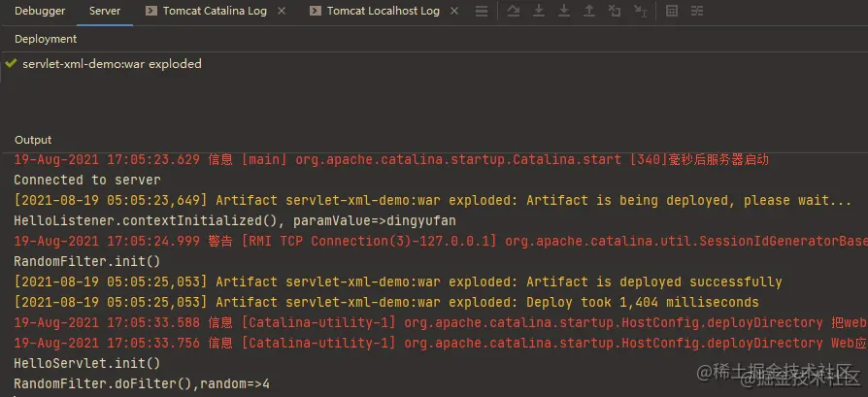Click the 'Connected to server' log line
868x397 pixels.
click(x=87, y=180)
